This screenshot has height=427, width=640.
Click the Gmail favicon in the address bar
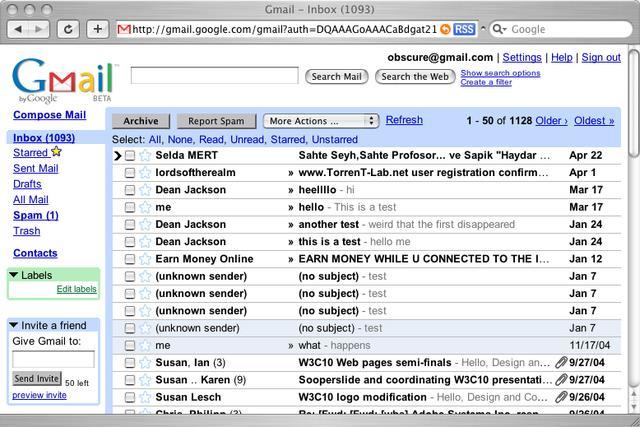point(124,29)
